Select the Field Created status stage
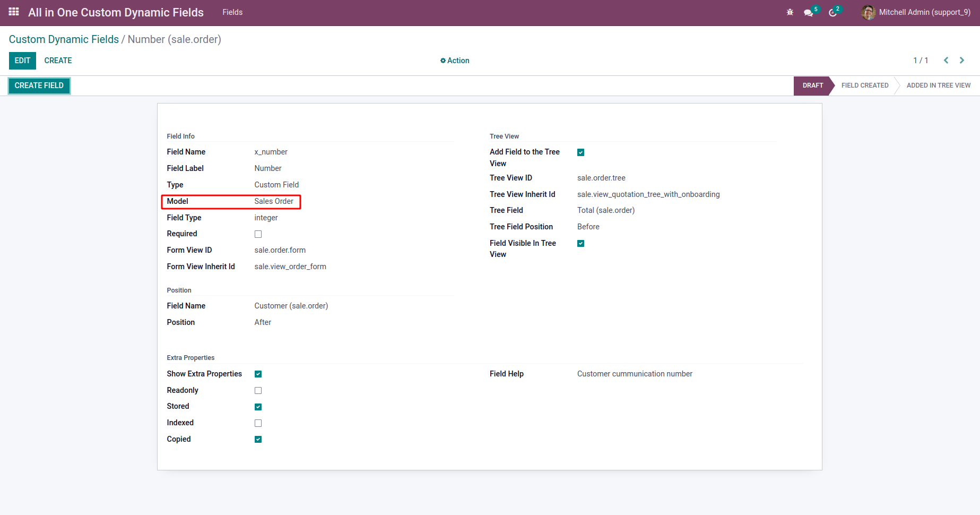The width and height of the screenshot is (980, 515). click(x=864, y=85)
